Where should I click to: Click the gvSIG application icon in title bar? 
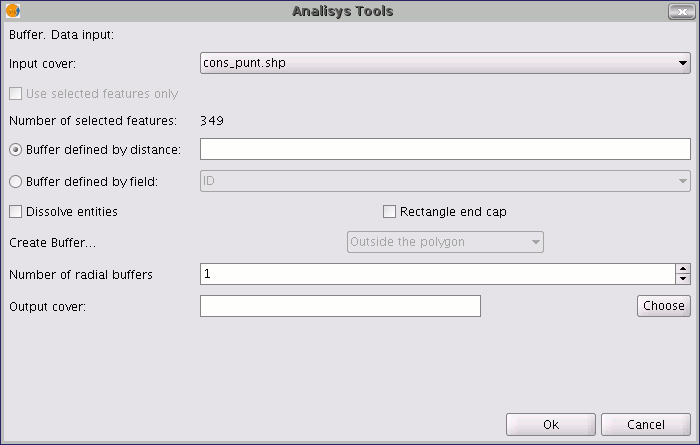[13, 11]
